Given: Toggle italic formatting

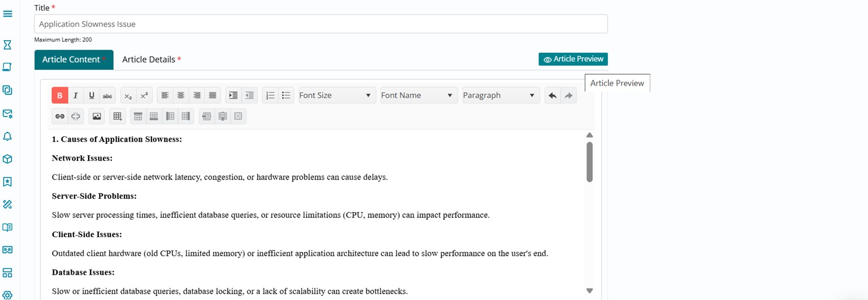Looking at the screenshot, I should [x=76, y=95].
